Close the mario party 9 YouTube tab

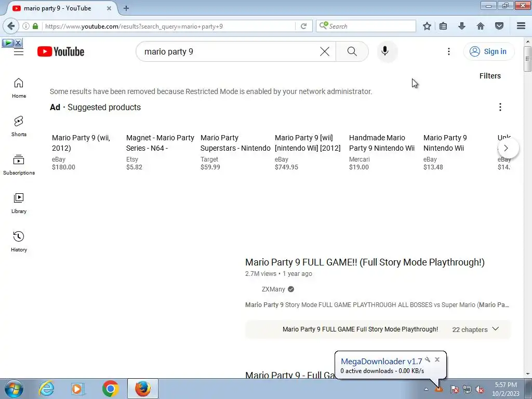pyautogui.click(x=109, y=8)
